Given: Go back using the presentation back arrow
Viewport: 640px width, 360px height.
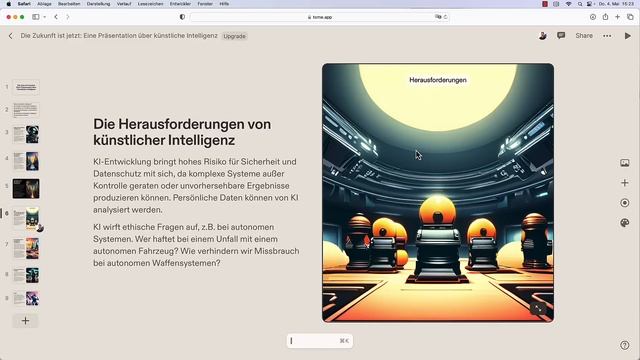Looking at the screenshot, I should pos(11,36).
